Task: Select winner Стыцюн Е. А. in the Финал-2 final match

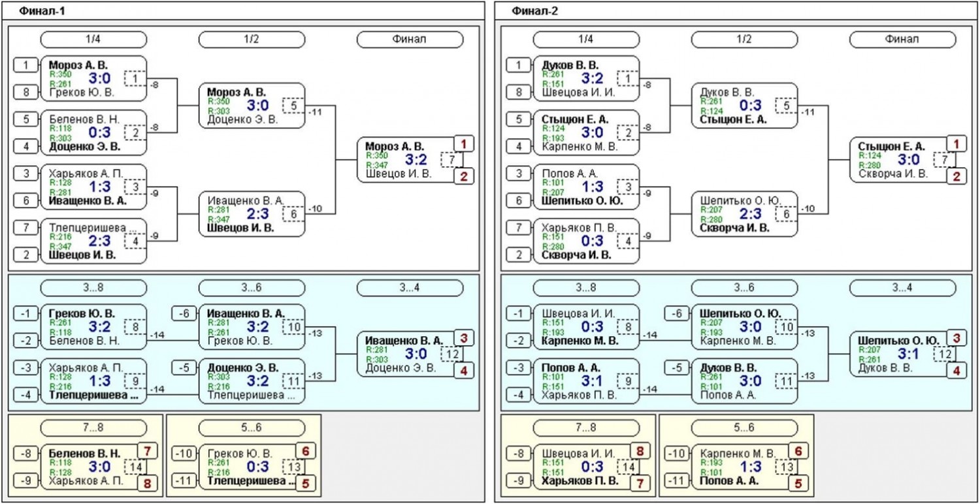Action: pyautogui.click(x=891, y=146)
